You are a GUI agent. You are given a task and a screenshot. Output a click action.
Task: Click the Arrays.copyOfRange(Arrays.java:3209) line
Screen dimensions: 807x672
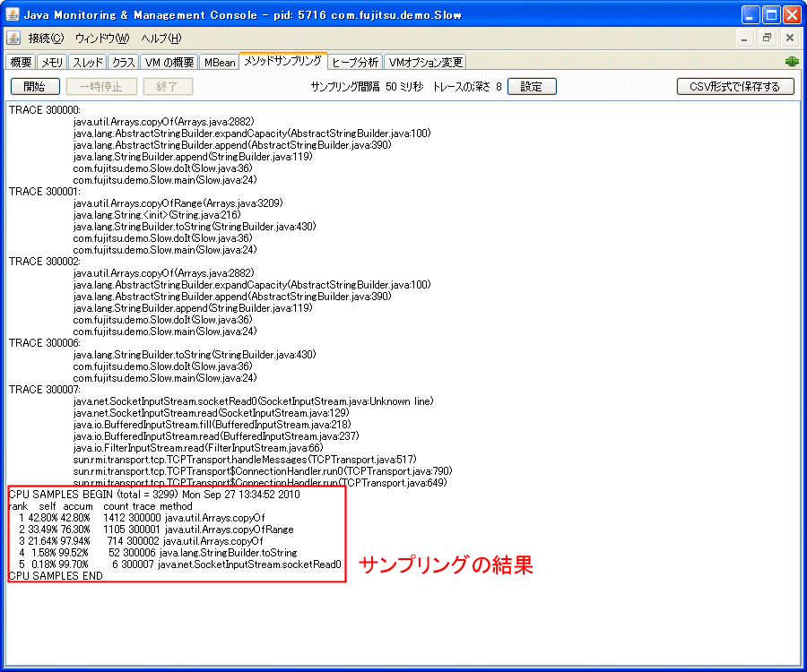click(x=178, y=203)
